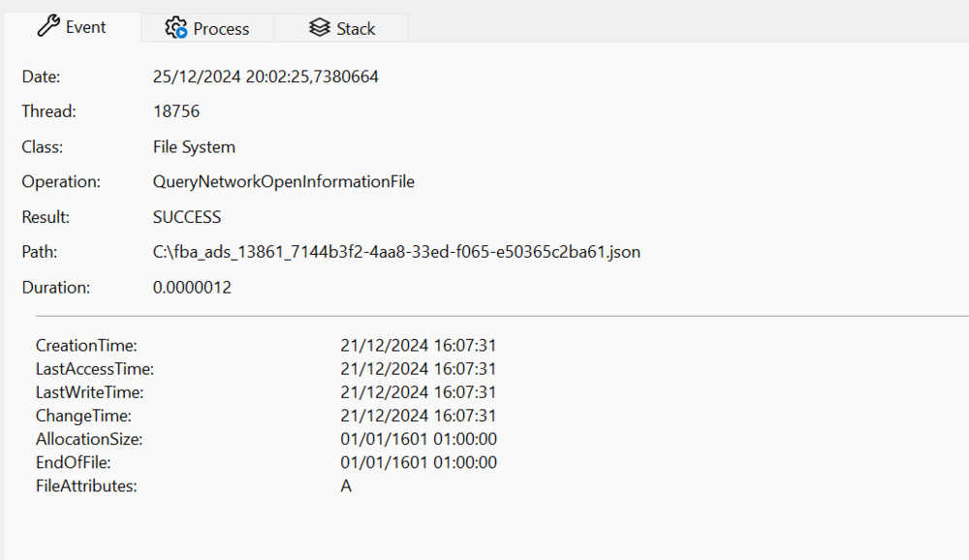The height and width of the screenshot is (560, 969).
Task: Click the wrench icon on Event tab
Action: click(x=48, y=27)
